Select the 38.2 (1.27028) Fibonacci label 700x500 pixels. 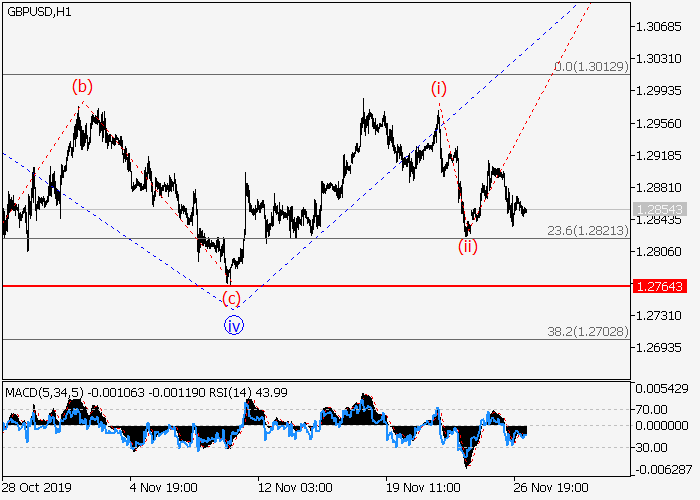tap(587, 331)
